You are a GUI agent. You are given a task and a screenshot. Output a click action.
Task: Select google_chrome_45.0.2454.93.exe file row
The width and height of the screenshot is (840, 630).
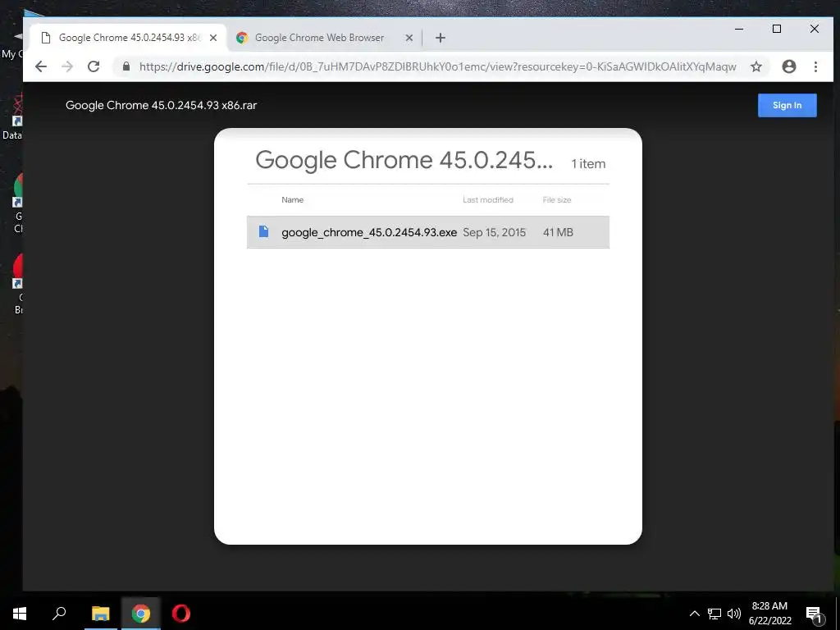point(428,232)
